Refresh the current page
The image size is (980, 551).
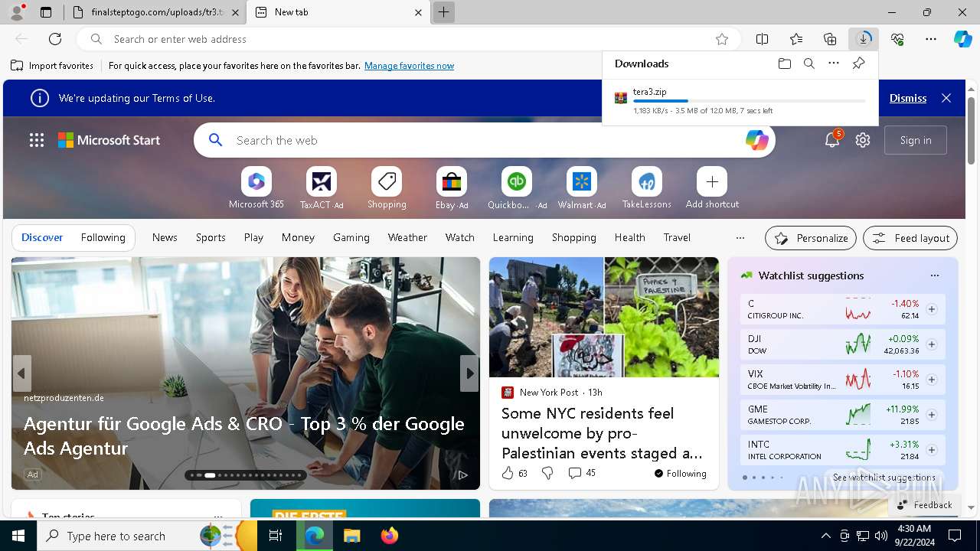click(x=55, y=39)
